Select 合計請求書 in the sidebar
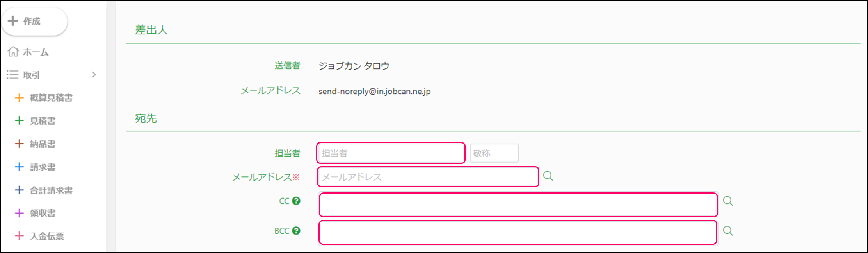Viewport: 868px width, 253px height. (x=51, y=190)
